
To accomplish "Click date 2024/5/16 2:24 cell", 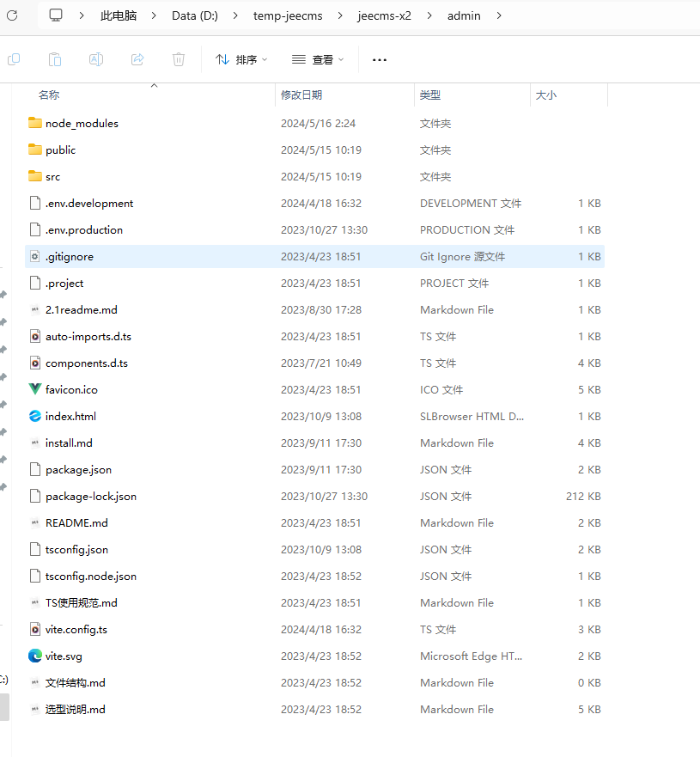I will tap(319, 123).
